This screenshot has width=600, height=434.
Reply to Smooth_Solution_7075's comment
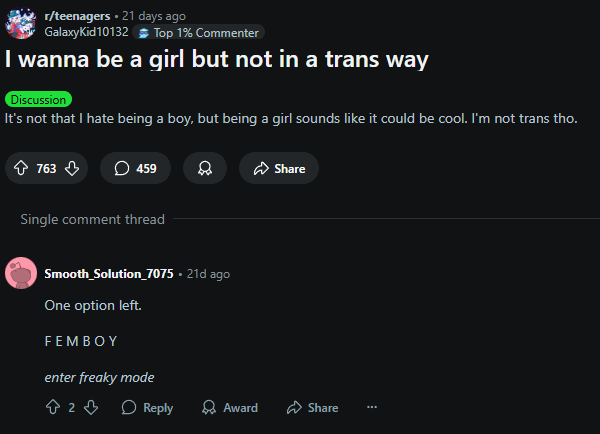(x=147, y=407)
